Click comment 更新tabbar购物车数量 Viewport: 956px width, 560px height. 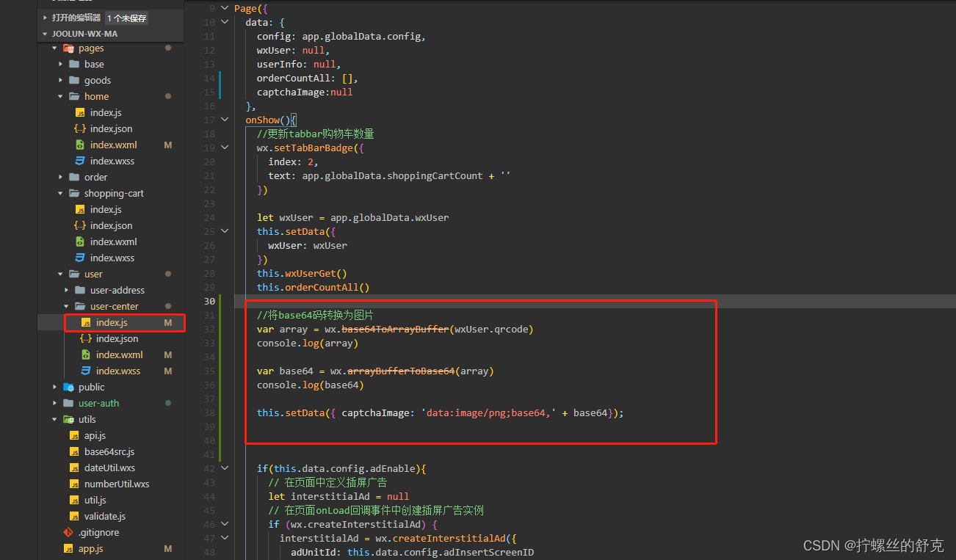315,134
